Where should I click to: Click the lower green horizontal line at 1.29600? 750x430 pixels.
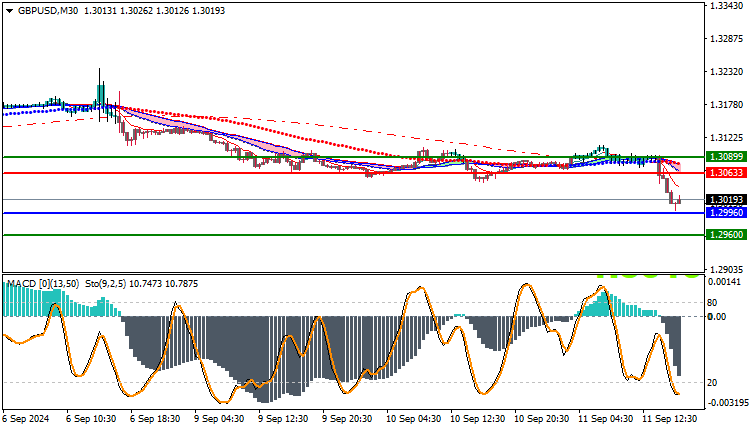click(353, 235)
